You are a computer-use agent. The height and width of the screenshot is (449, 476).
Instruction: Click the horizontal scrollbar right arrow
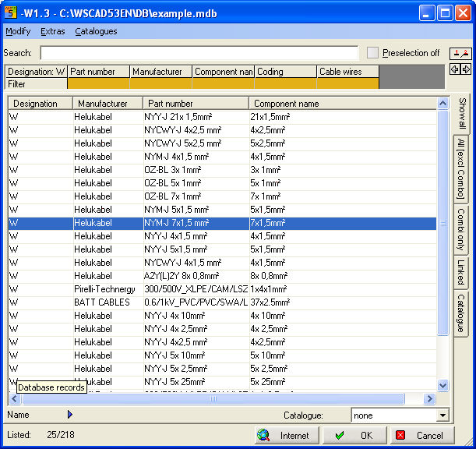430,398
